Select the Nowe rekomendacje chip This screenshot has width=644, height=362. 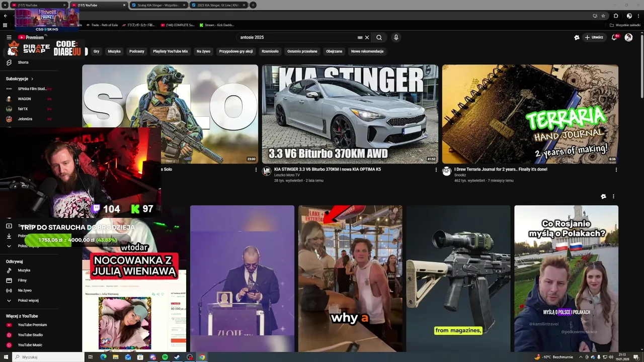[x=367, y=51]
